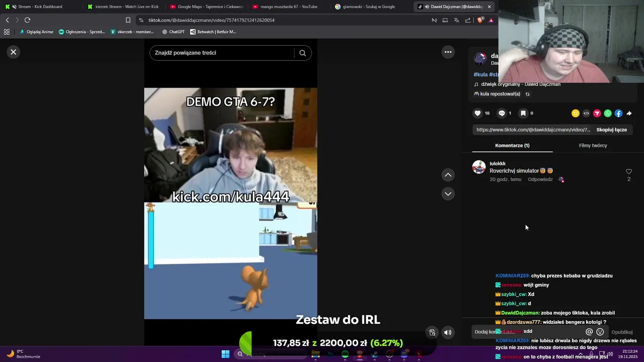The width and height of the screenshot is (644, 362).
Task: Open the translate page icon in address bar
Action: pos(456,20)
